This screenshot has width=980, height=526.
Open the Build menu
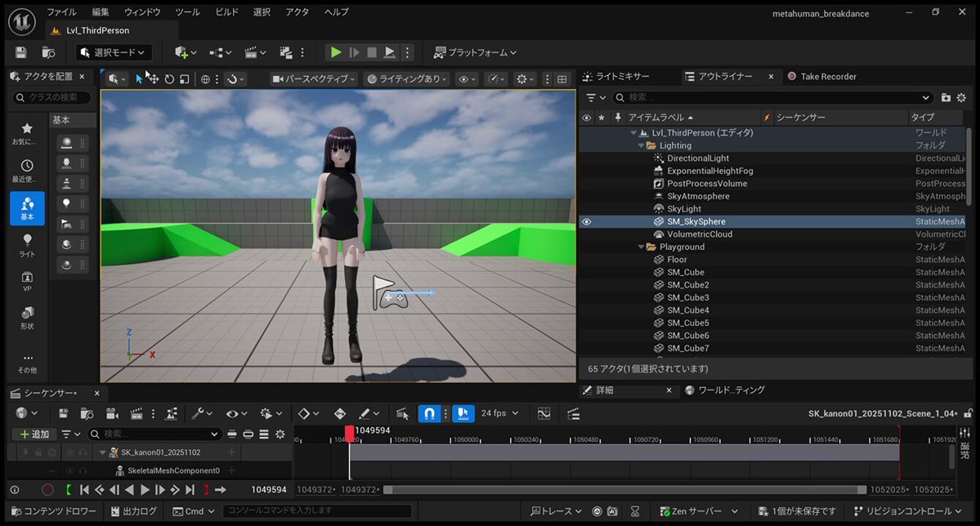pyautogui.click(x=226, y=12)
